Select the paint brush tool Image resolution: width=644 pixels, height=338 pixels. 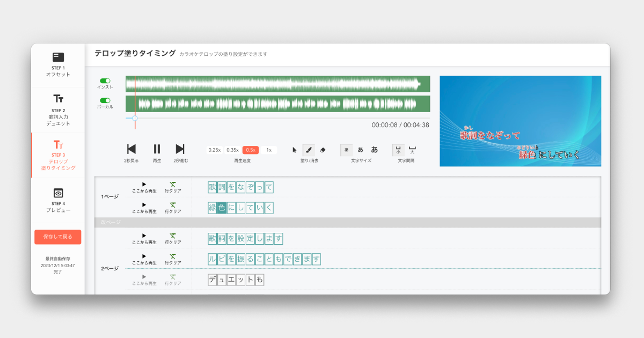pyautogui.click(x=309, y=150)
